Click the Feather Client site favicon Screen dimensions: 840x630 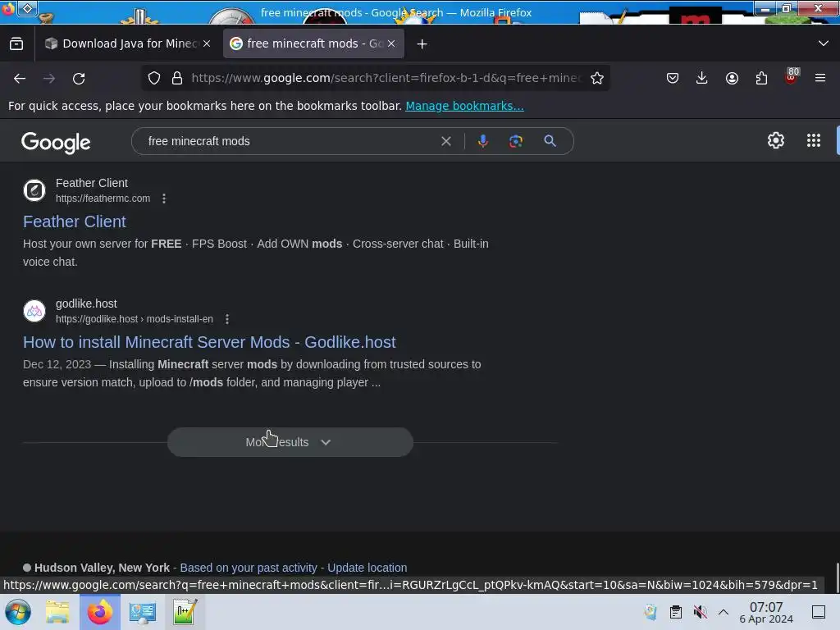[34, 190]
